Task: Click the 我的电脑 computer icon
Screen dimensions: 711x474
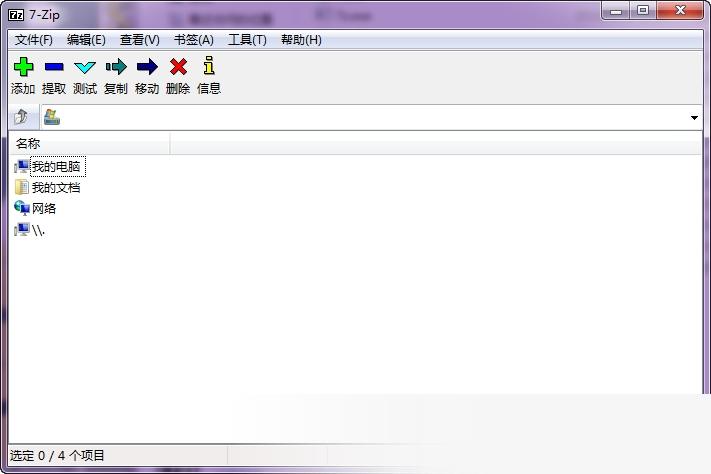Action: coord(21,166)
